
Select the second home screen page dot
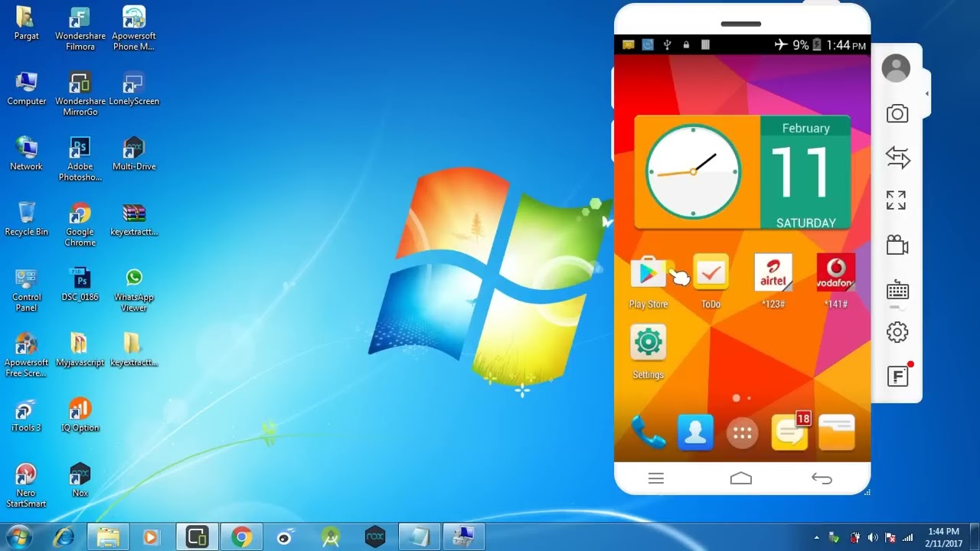(749, 398)
